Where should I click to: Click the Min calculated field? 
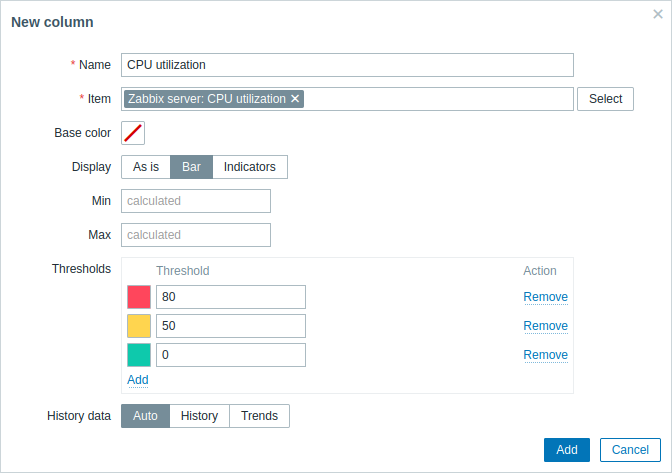(x=196, y=201)
